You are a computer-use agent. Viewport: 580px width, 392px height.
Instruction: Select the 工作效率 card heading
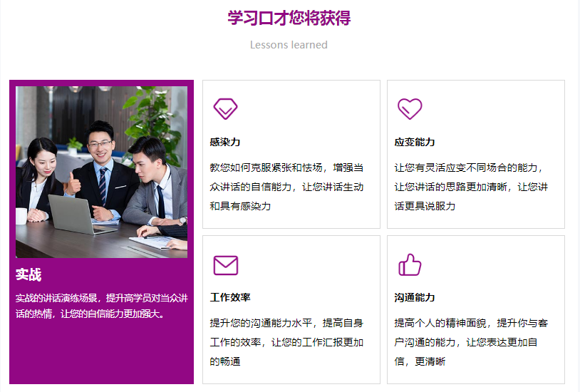230,297
